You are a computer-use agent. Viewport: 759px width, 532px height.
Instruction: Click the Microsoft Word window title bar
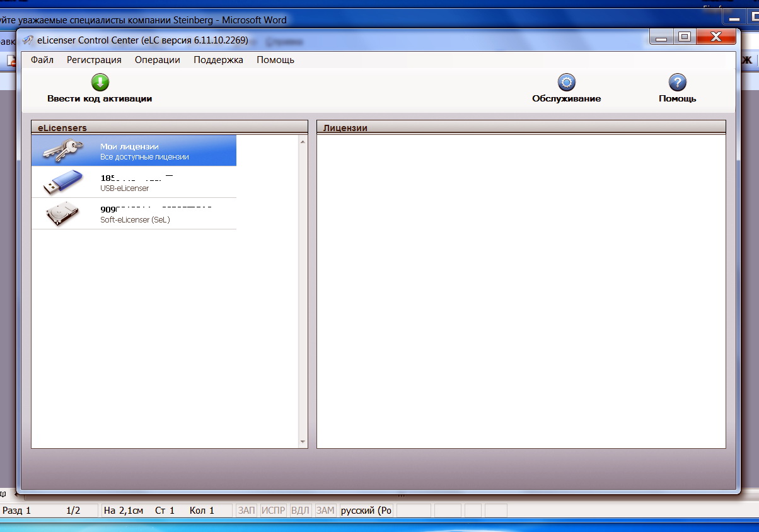378,20
